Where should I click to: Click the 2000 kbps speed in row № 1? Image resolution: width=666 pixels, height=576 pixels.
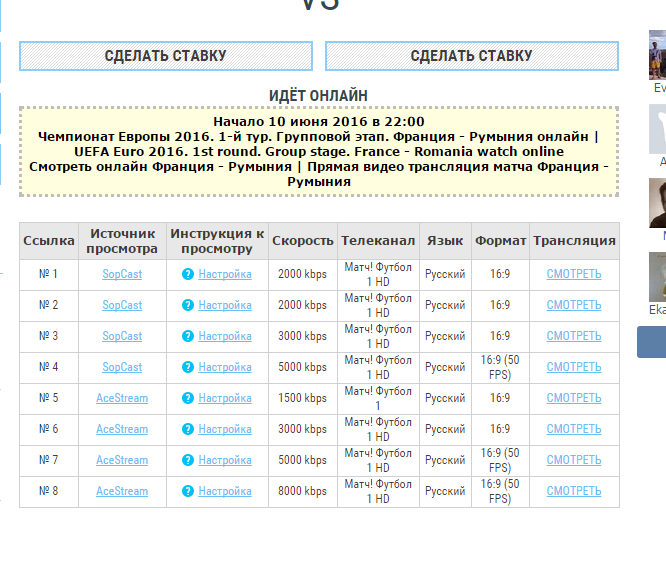302,274
